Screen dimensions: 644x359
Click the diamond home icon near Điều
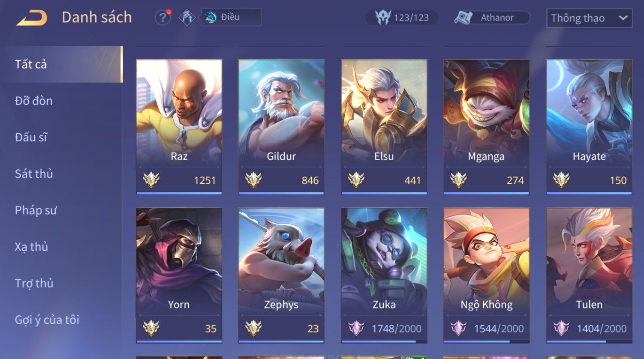187,18
